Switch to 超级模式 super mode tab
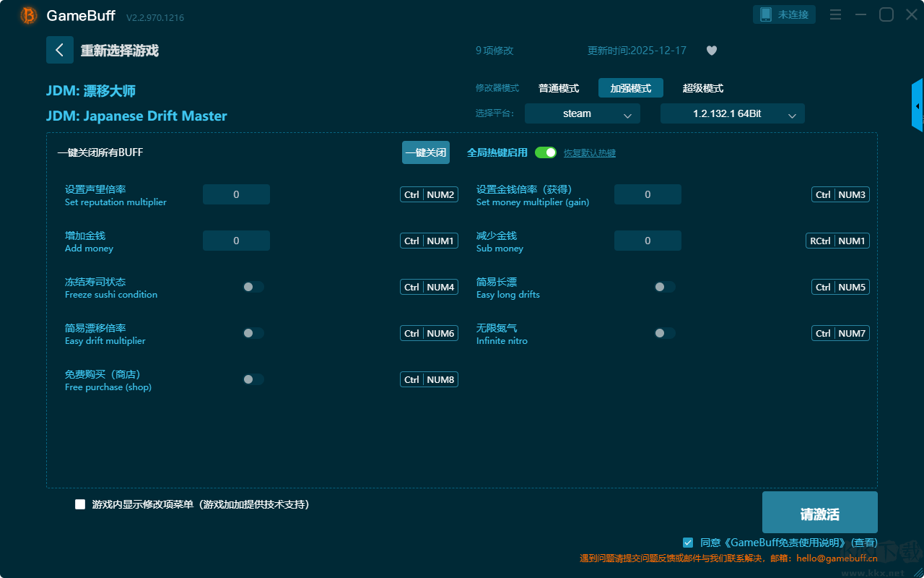924x578 pixels. click(x=702, y=88)
